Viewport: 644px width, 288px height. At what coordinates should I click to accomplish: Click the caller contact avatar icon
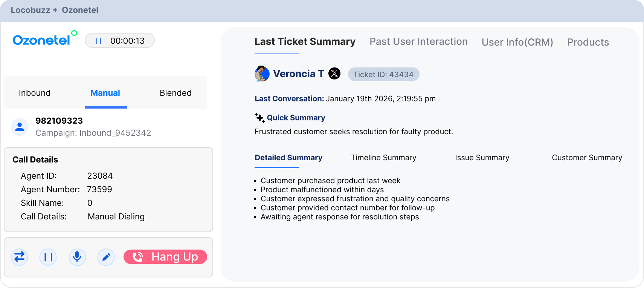(x=20, y=127)
